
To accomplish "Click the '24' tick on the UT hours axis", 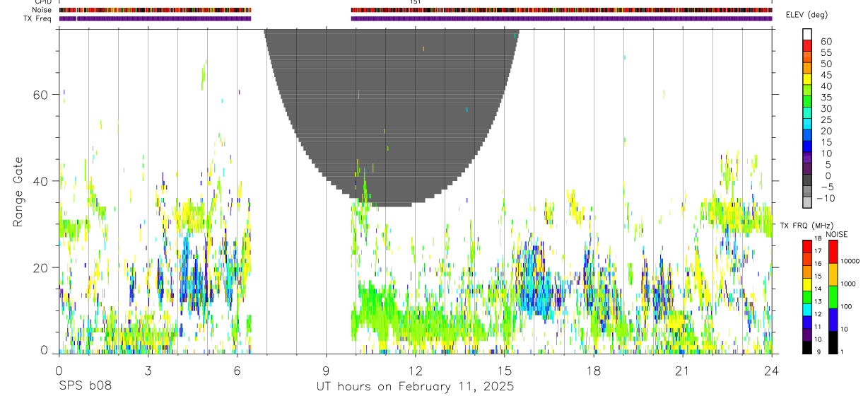I will tap(772, 371).
